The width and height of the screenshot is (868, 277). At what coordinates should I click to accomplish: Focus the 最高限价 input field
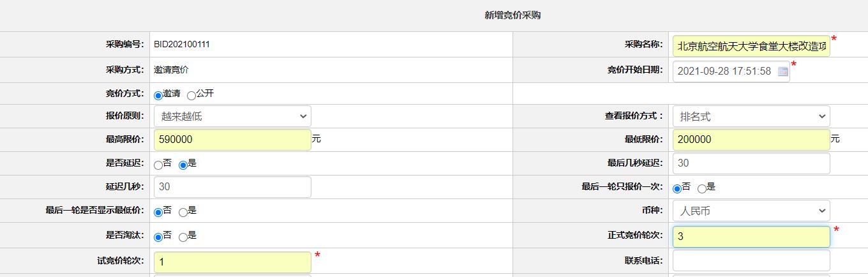(232, 140)
